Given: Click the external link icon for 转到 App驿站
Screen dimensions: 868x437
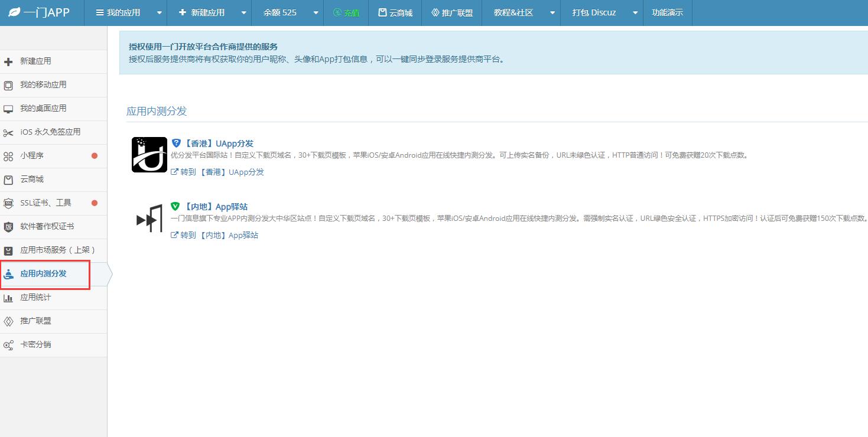Looking at the screenshot, I should [x=174, y=235].
